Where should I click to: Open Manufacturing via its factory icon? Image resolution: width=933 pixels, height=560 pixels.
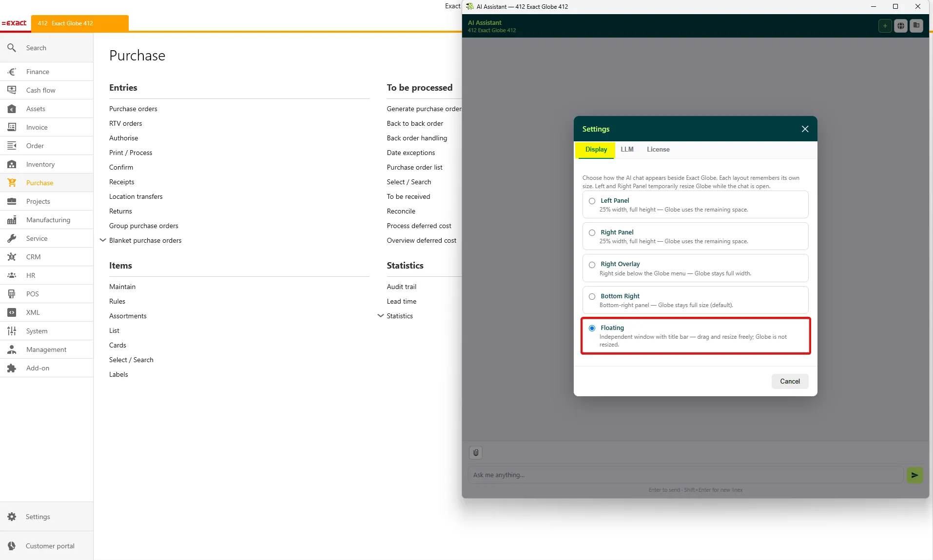click(x=12, y=220)
